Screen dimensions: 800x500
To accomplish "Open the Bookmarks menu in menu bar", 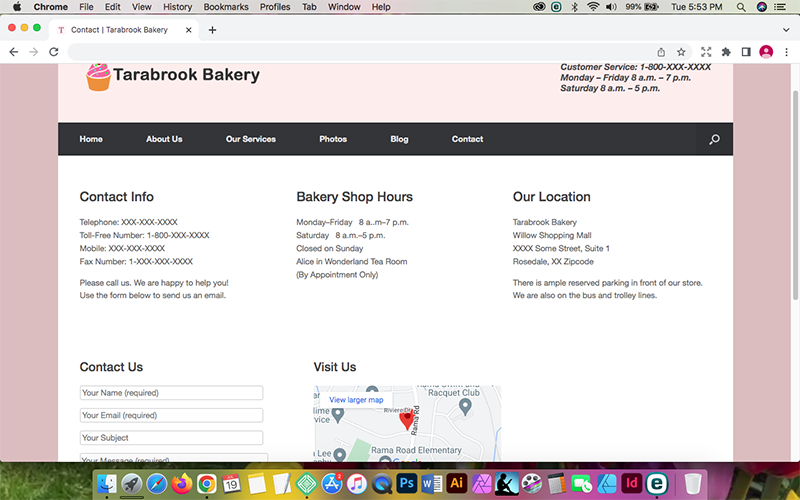I will pos(225,7).
